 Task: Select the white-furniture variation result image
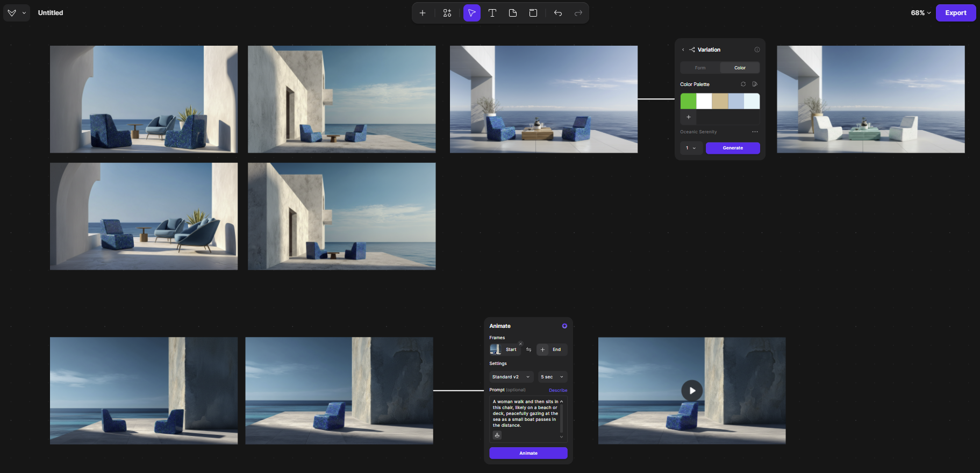point(870,99)
